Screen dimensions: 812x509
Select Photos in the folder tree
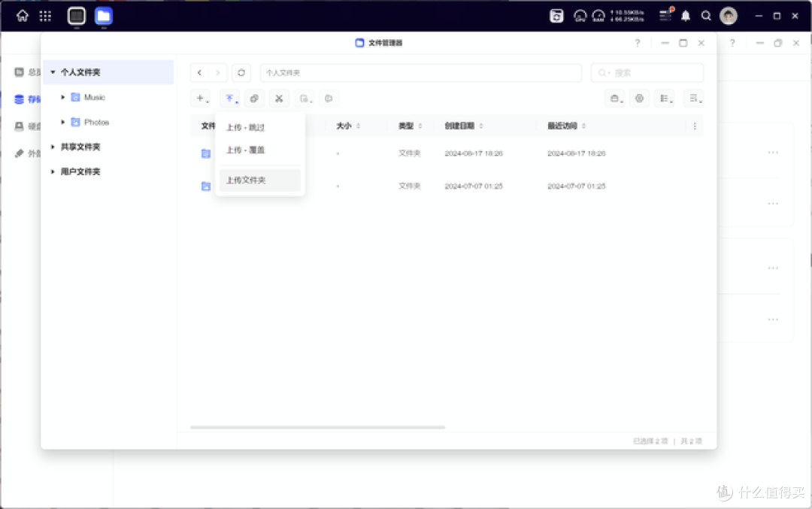[x=97, y=122]
